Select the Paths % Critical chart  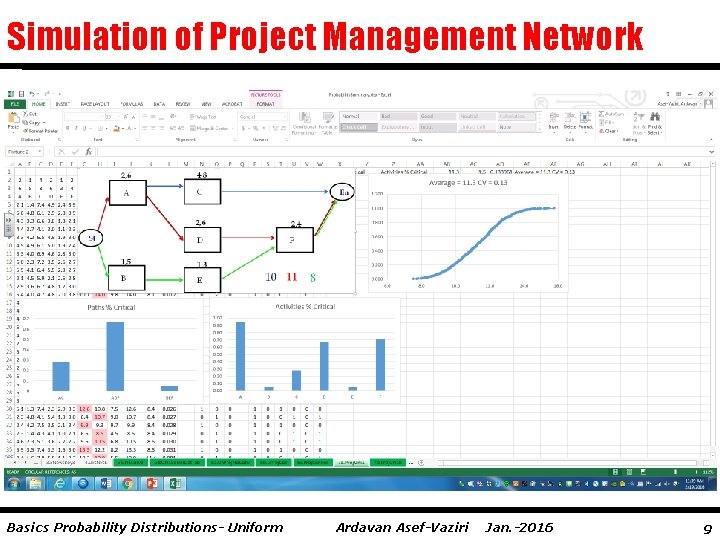110,351
